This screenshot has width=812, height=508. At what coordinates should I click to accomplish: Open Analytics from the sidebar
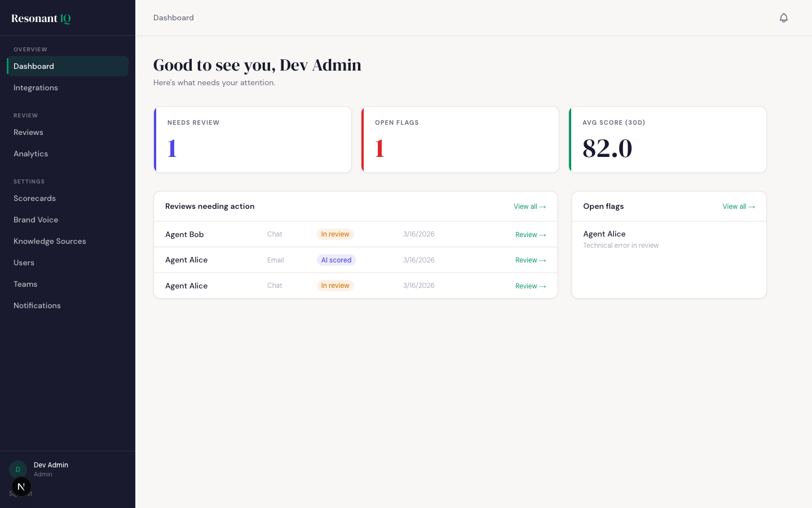[30, 154]
